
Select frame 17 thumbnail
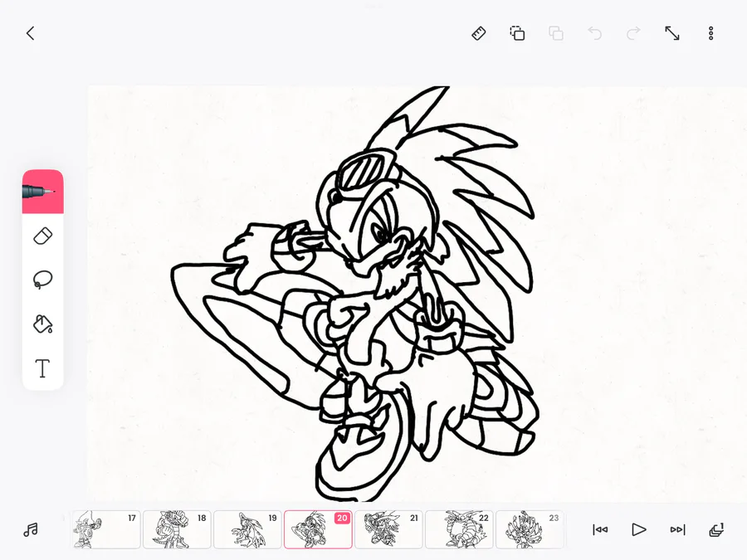pos(106,529)
